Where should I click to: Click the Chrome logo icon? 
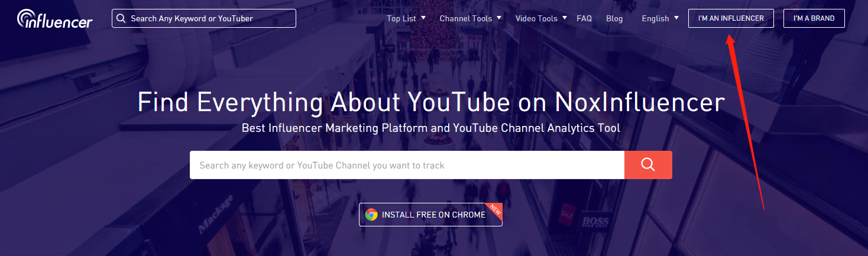371,215
